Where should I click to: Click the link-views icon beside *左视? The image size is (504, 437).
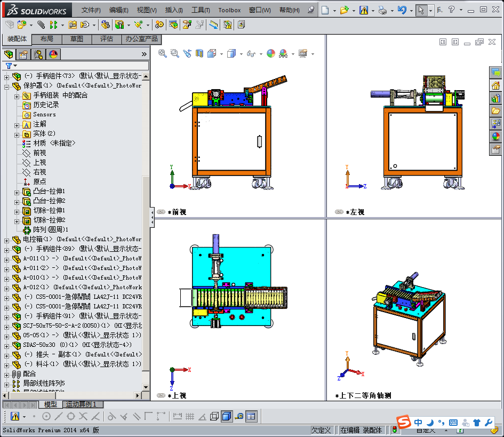(x=339, y=212)
